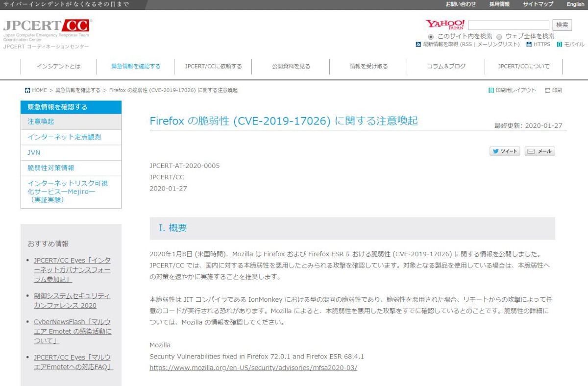Open お問い合わせ in the top bar
Screen dimensions: 588x386
pyautogui.click(x=461, y=4)
